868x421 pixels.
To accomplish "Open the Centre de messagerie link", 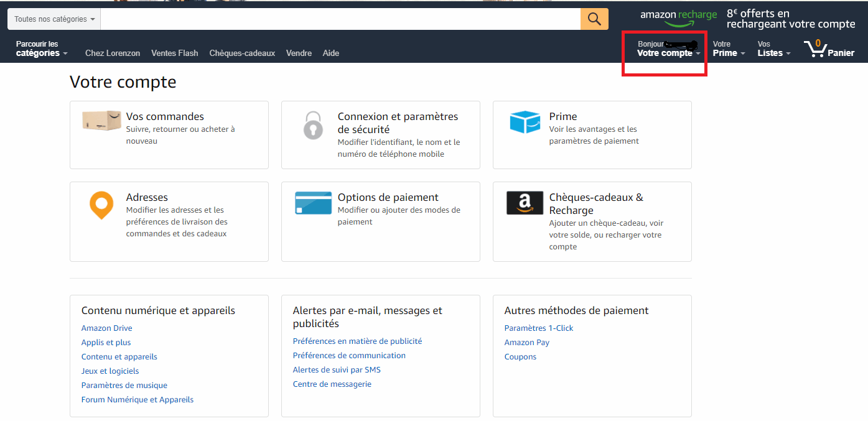I will pos(332,384).
